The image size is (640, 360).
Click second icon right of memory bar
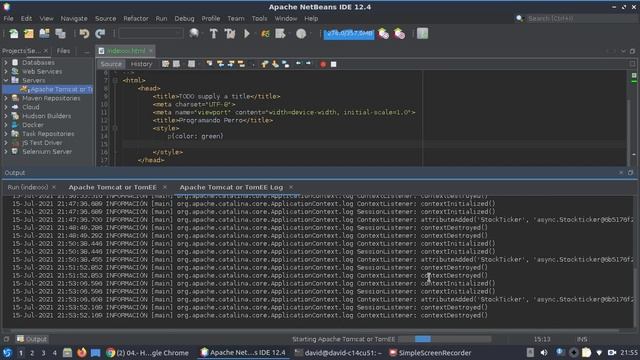click(400, 34)
